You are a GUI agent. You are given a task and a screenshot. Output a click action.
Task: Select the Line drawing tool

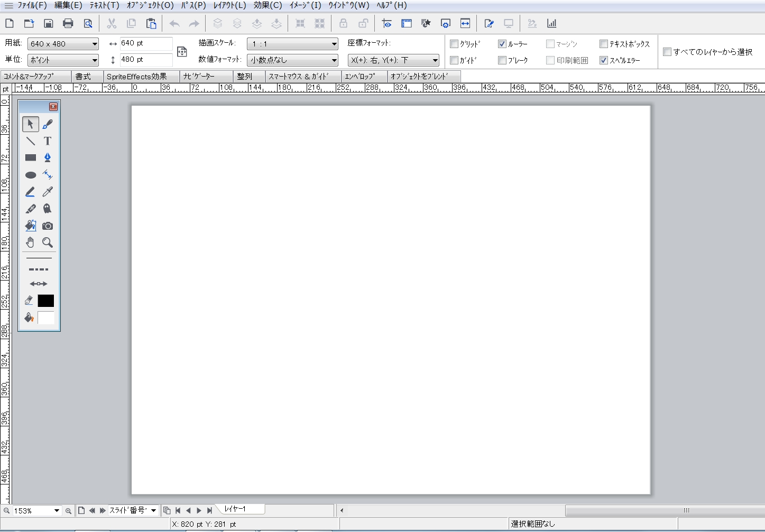coord(31,141)
